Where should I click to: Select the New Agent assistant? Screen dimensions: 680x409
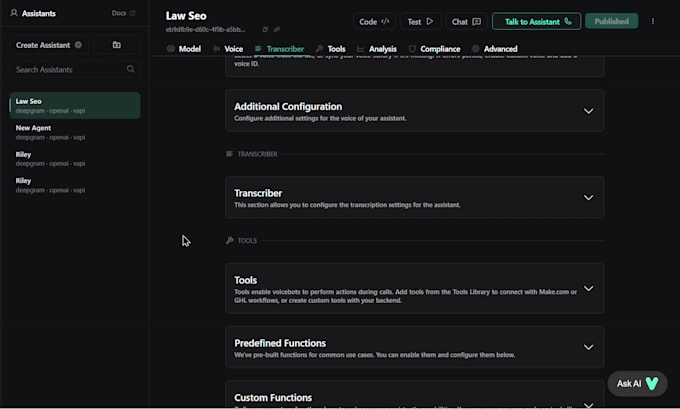(x=75, y=132)
